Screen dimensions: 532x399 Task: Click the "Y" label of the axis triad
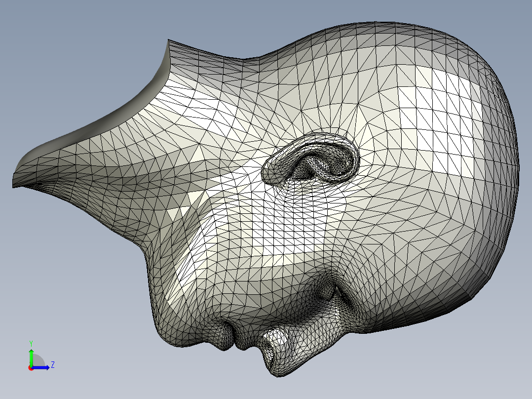click(x=31, y=343)
